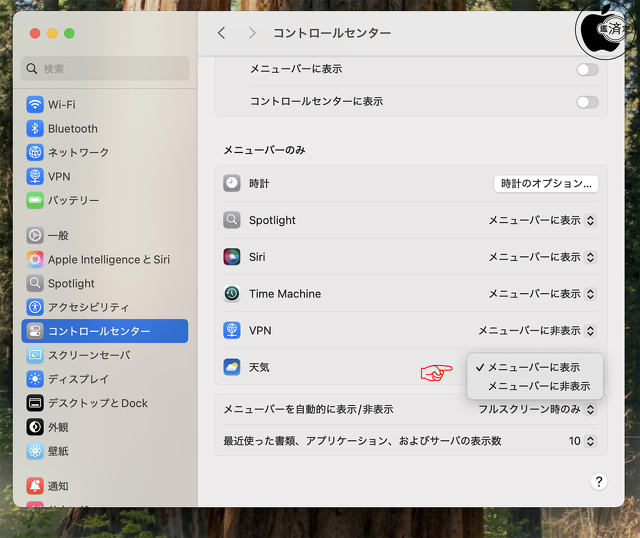Select the スクリーンセーバ sidebar label

[89, 355]
